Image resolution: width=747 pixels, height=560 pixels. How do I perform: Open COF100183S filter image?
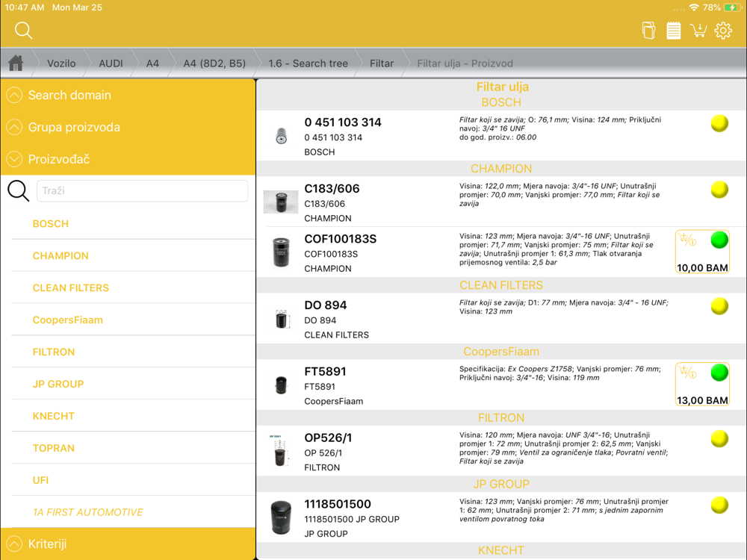pyautogui.click(x=281, y=252)
